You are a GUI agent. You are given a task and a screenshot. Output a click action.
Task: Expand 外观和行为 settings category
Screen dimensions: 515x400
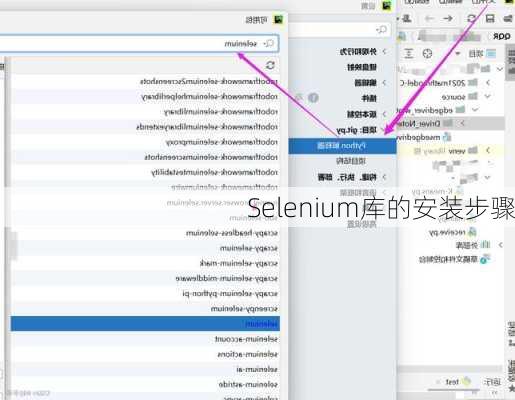click(x=384, y=52)
